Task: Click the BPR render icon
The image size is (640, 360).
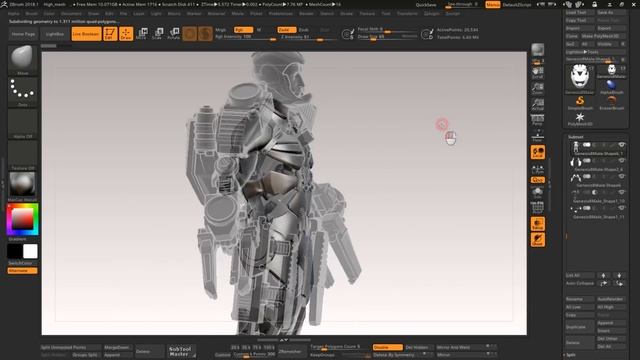Action: [x=538, y=51]
